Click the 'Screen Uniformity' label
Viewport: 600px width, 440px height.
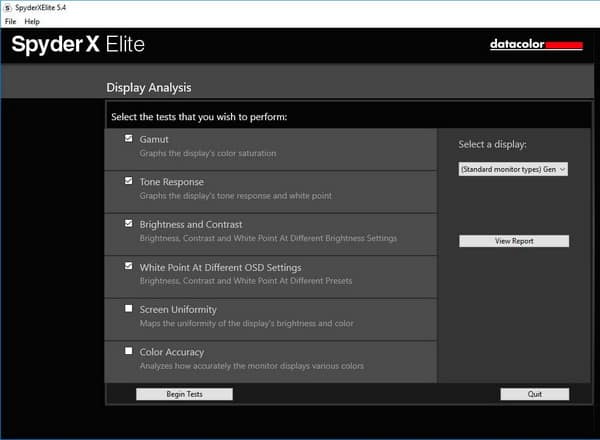[178, 310]
